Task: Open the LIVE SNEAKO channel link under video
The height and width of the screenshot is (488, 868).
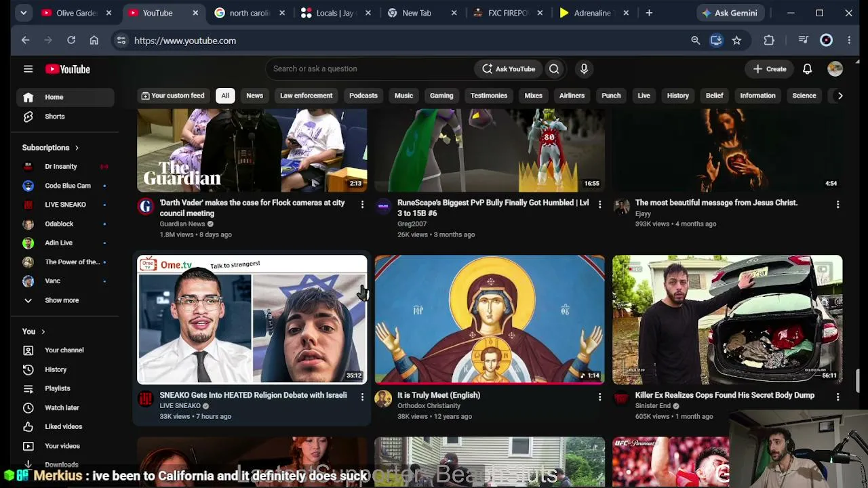Action: pyautogui.click(x=180, y=406)
